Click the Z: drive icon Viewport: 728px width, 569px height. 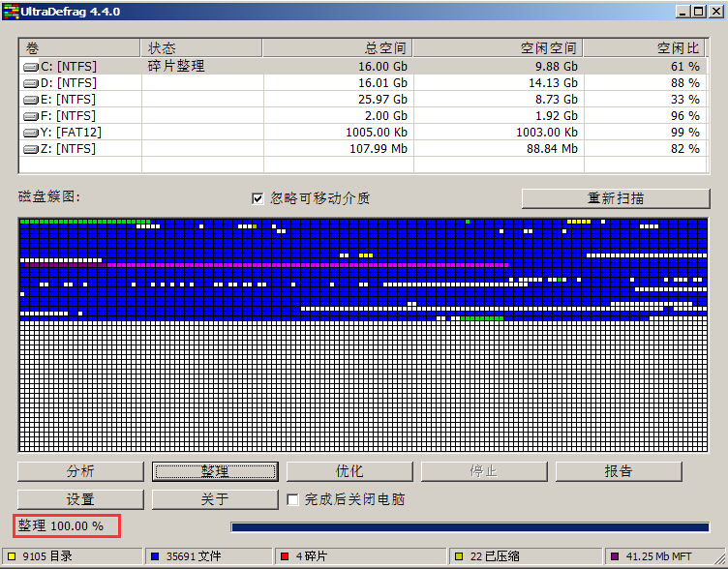tap(31, 149)
